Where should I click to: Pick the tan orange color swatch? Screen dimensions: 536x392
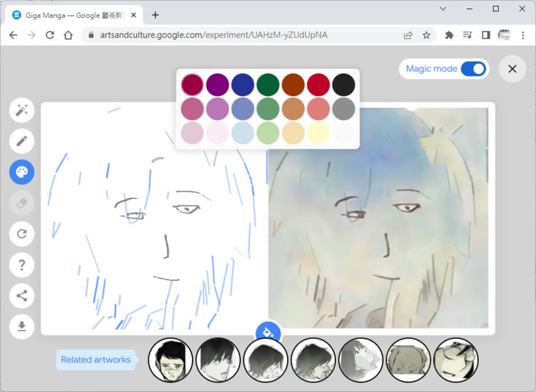(x=293, y=108)
